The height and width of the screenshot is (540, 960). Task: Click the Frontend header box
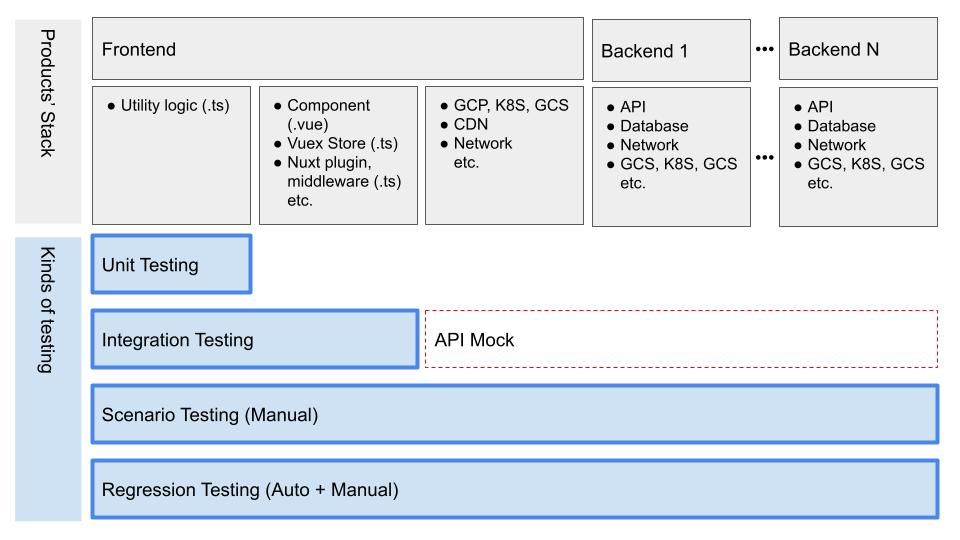pyautogui.click(x=337, y=48)
